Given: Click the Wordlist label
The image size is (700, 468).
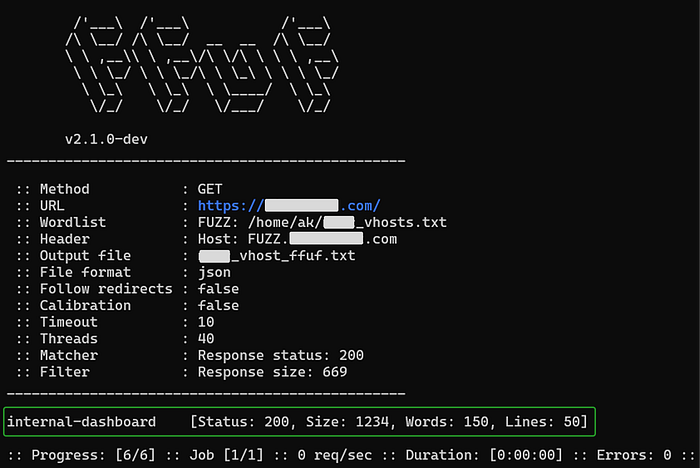Looking at the screenshot, I should (x=73, y=222).
